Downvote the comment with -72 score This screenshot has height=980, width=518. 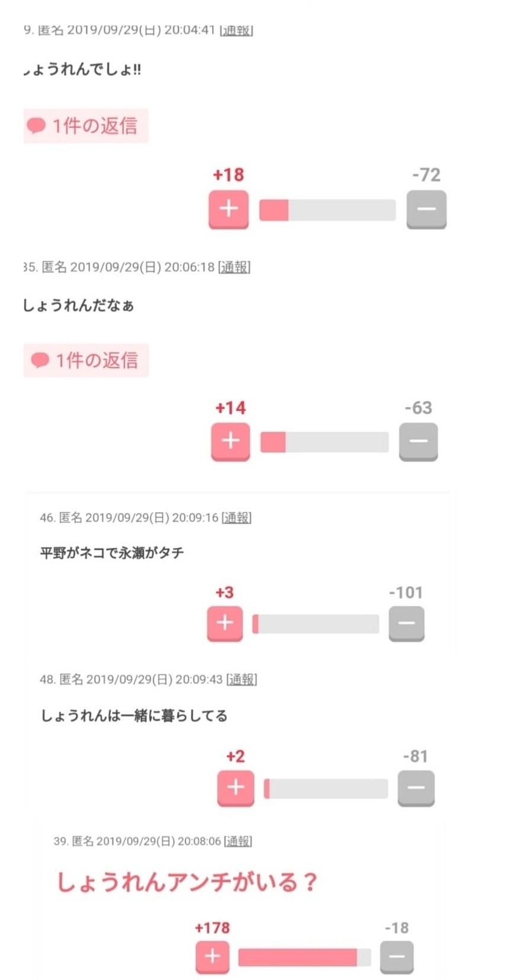click(x=426, y=209)
